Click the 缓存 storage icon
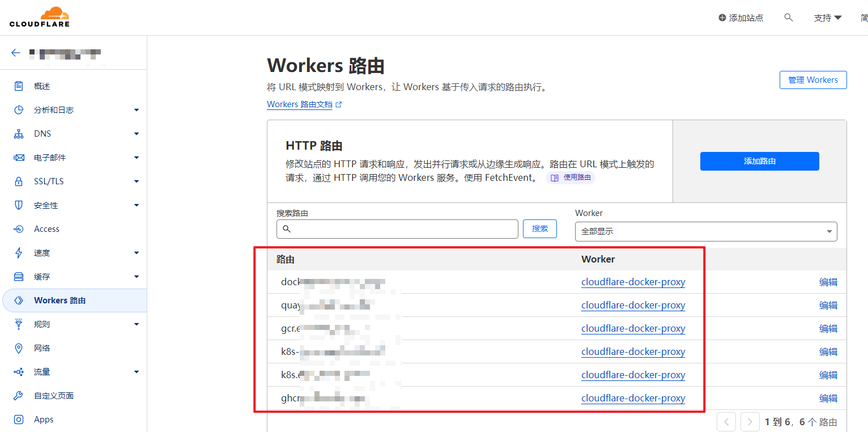868x432 pixels. (x=19, y=277)
